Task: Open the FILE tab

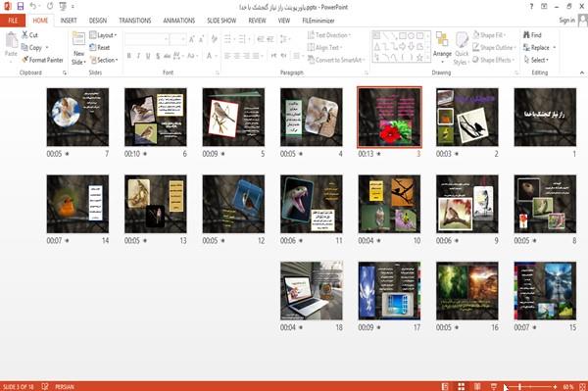Action: [13, 21]
